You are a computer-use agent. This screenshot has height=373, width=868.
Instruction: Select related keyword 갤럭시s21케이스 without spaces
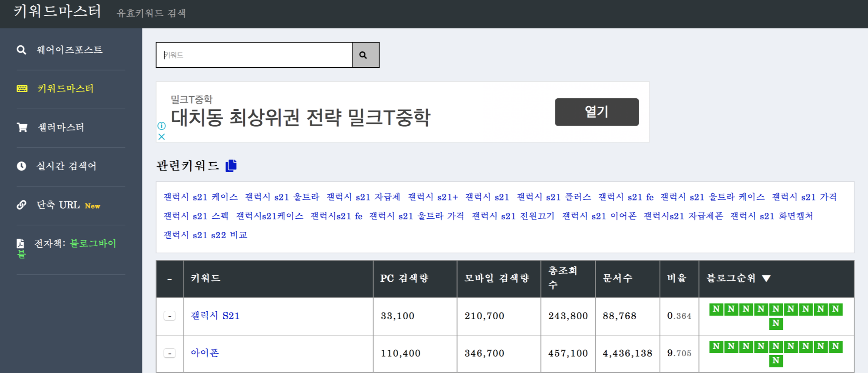tap(270, 216)
